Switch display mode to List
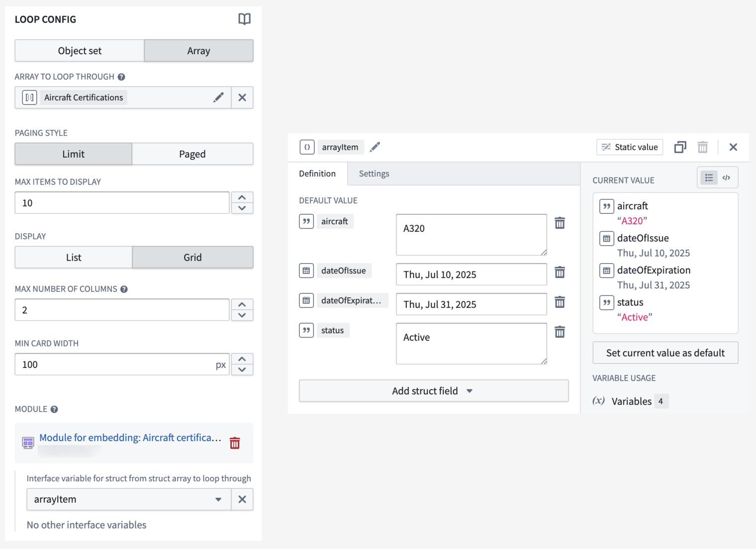This screenshot has height=549, width=756. [x=73, y=257]
